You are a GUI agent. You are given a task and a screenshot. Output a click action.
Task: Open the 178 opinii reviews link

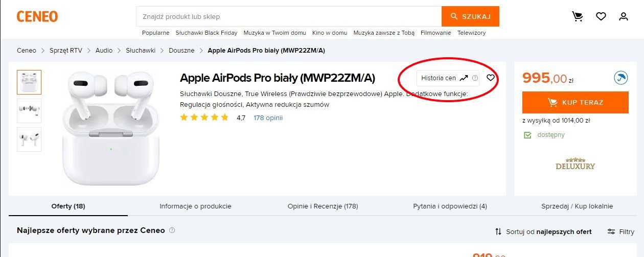(x=268, y=118)
